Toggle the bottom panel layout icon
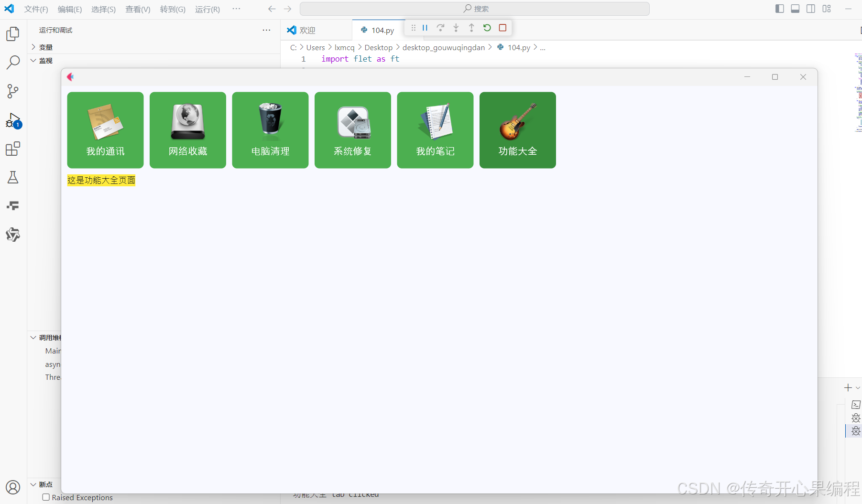This screenshot has width=862, height=504. (x=796, y=9)
